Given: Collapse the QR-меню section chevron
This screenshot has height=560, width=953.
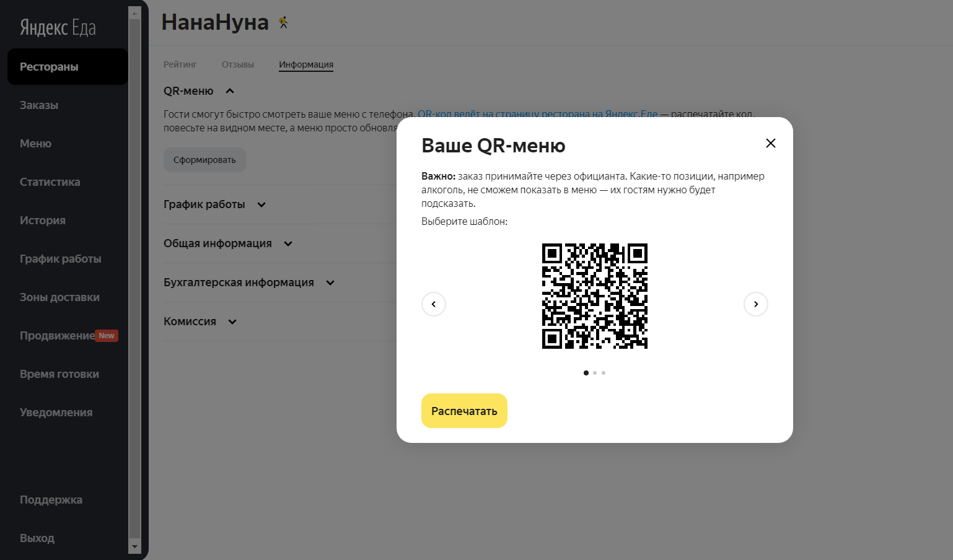Looking at the screenshot, I should point(230,91).
